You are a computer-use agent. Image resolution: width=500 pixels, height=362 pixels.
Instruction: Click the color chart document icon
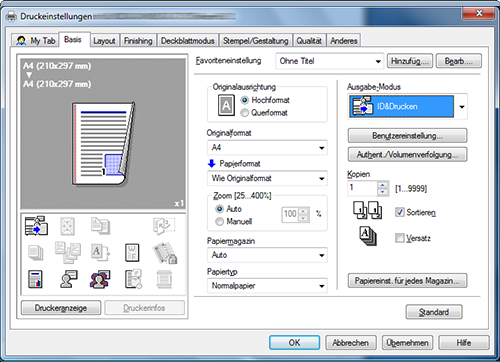pyautogui.click(x=35, y=279)
